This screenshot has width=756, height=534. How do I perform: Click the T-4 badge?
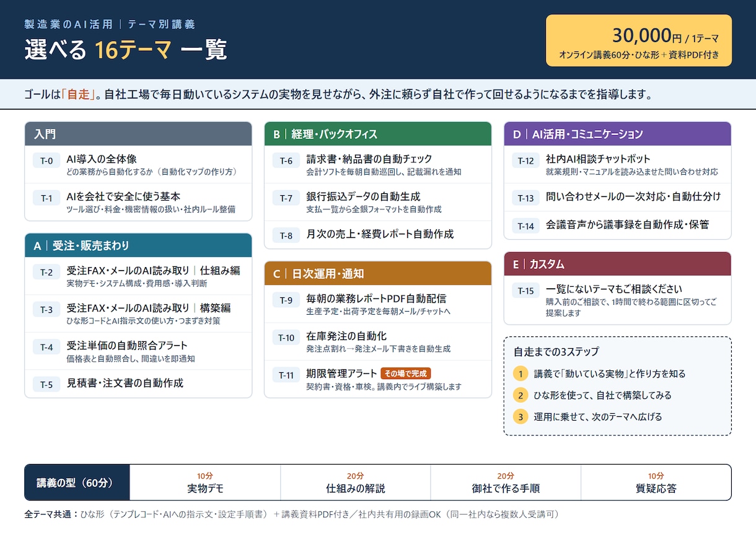[46, 347]
